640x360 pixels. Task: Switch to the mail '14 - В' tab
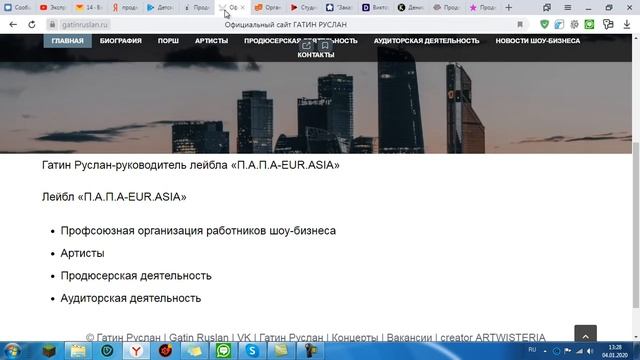coord(89,7)
